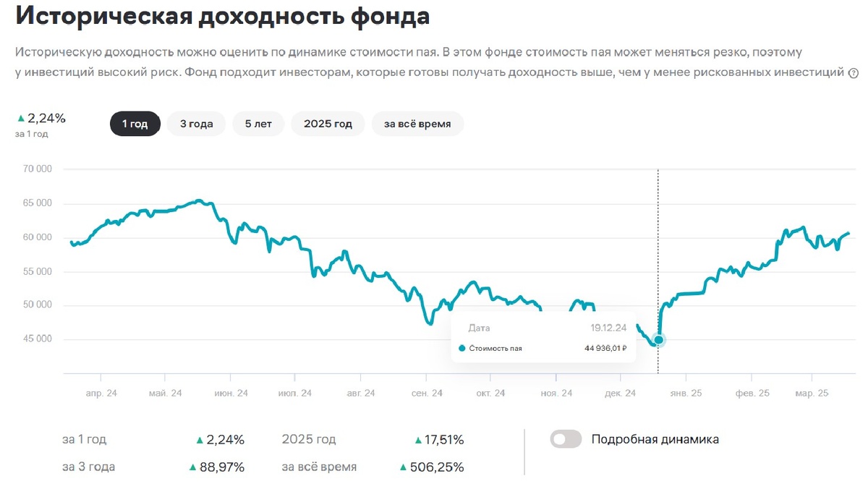Click the teal bullet beside "Стоимость пая"
This screenshot has width=868, height=484.
click(461, 348)
